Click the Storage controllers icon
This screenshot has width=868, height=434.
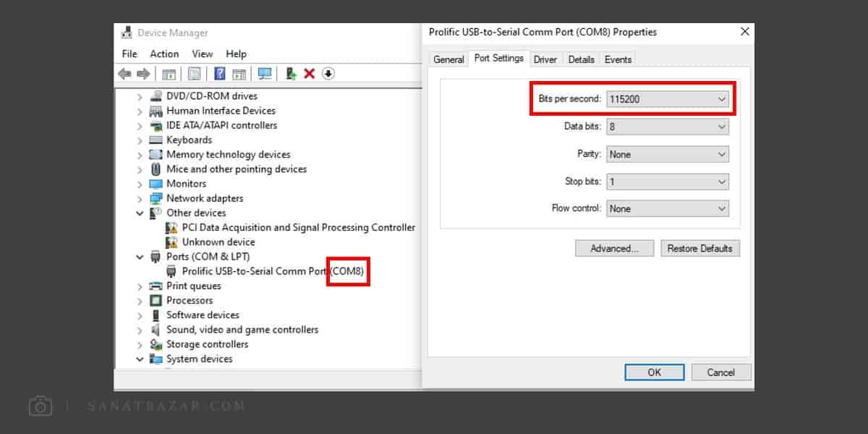coord(156,344)
